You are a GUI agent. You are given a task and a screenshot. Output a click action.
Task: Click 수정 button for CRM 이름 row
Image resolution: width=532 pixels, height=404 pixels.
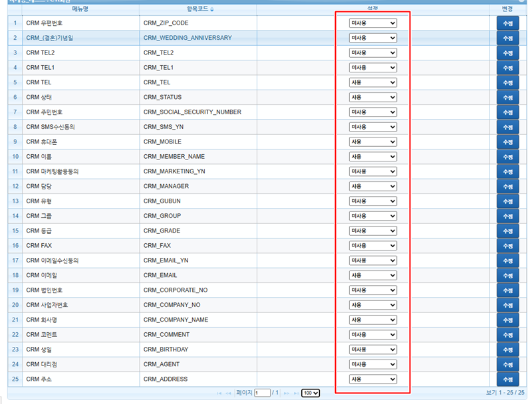pyautogui.click(x=508, y=157)
